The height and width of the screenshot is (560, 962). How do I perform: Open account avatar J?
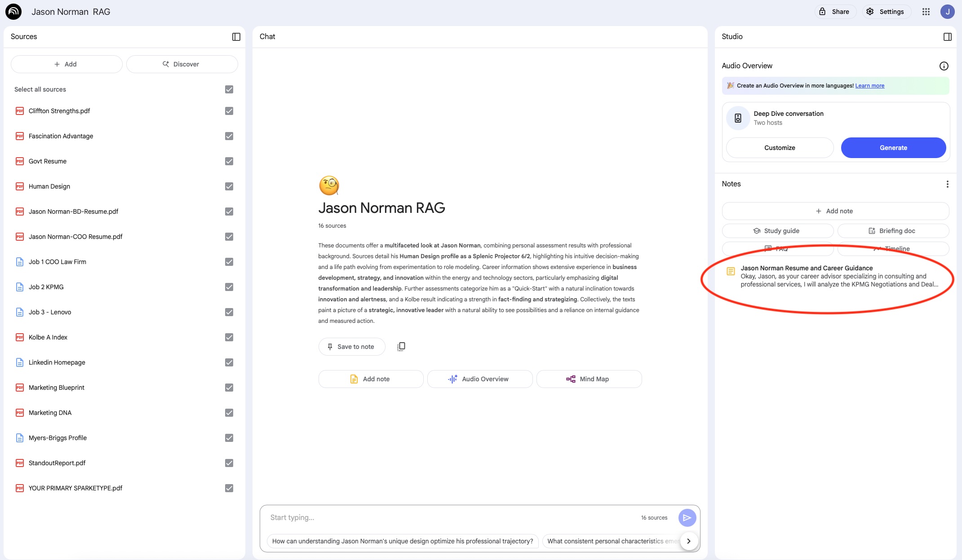[947, 12]
